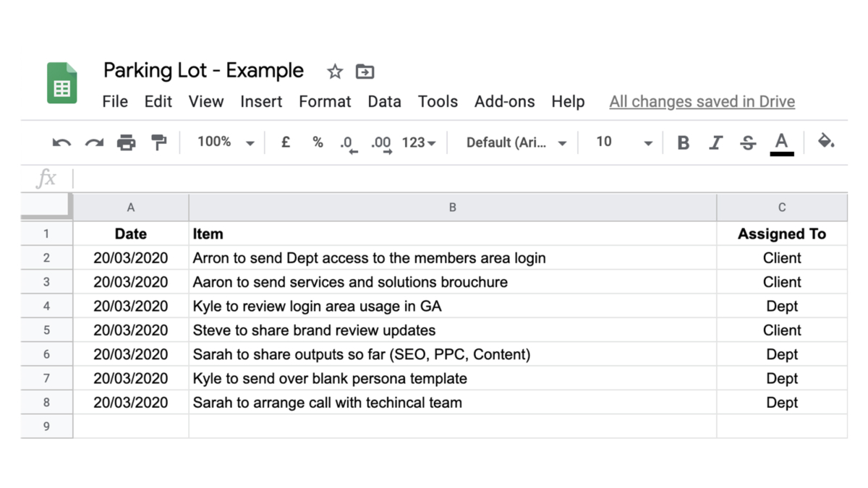
Task: Open the Add-ons menu
Action: (x=504, y=102)
